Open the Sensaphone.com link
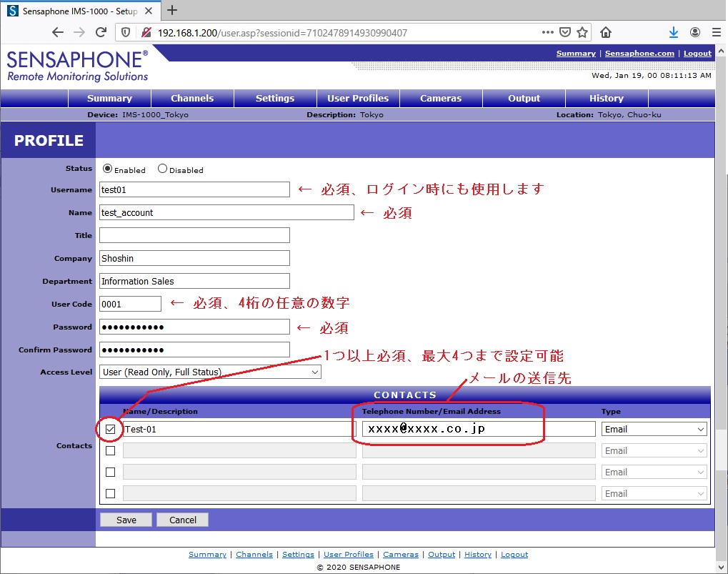 639,54
